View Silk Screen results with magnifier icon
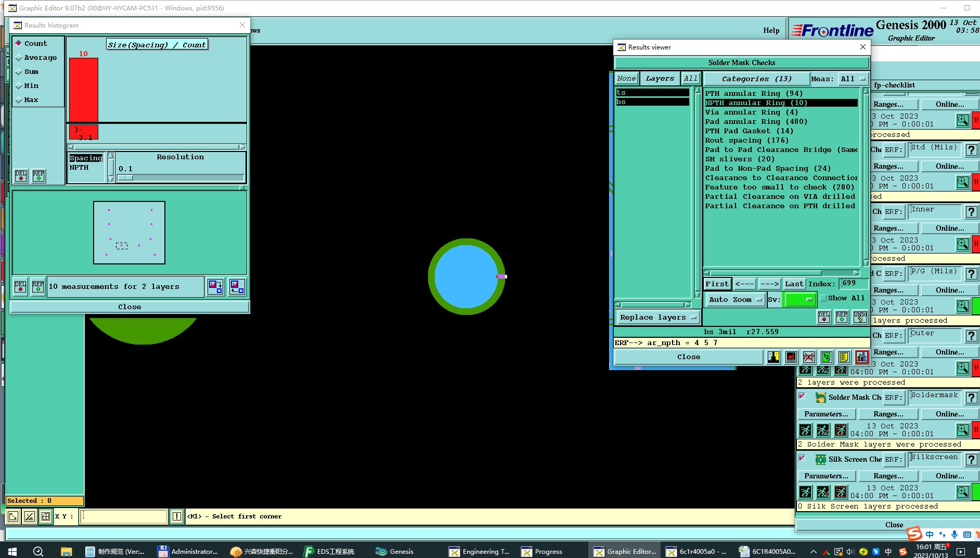Screen dimensions: 980x558 click(963, 492)
